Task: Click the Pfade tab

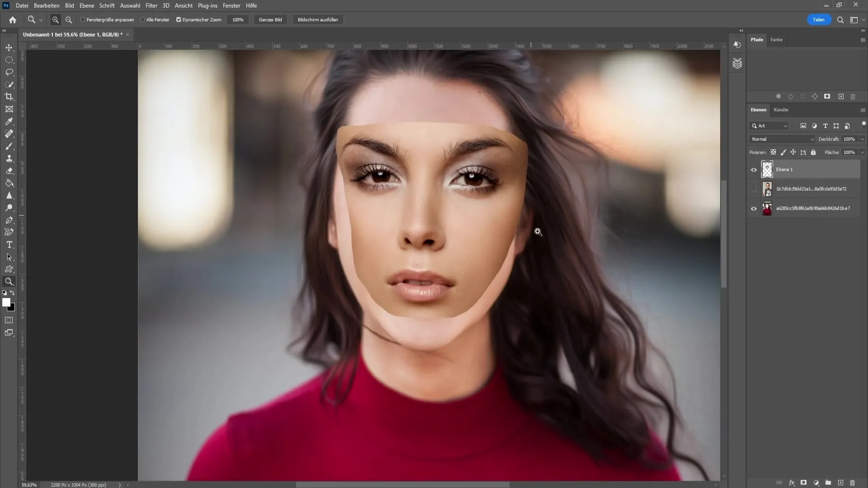Action: 757,39
